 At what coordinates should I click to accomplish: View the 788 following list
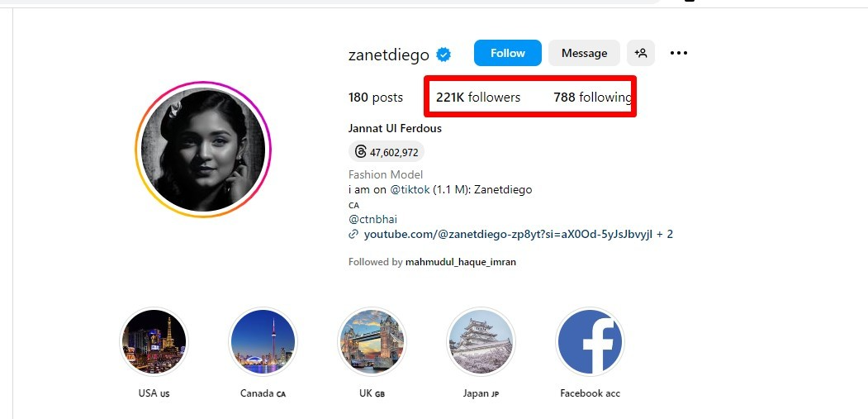click(592, 98)
